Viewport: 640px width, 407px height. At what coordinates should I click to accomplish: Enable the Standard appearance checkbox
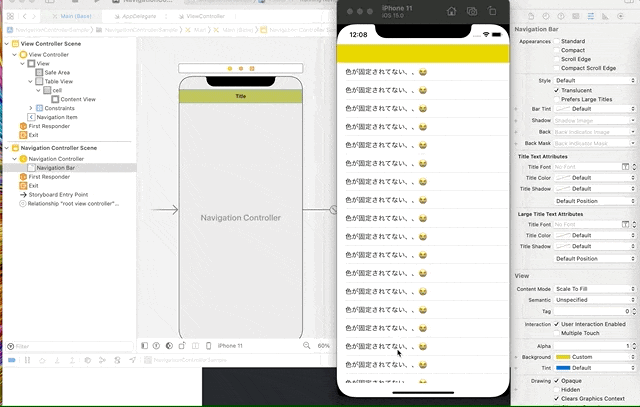click(556, 41)
